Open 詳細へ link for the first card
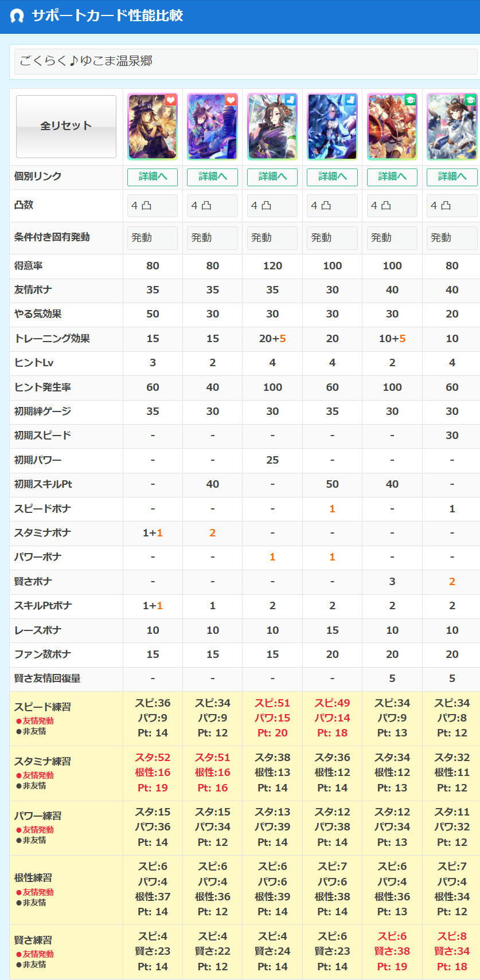The image size is (480, 980). pos(153,177)
